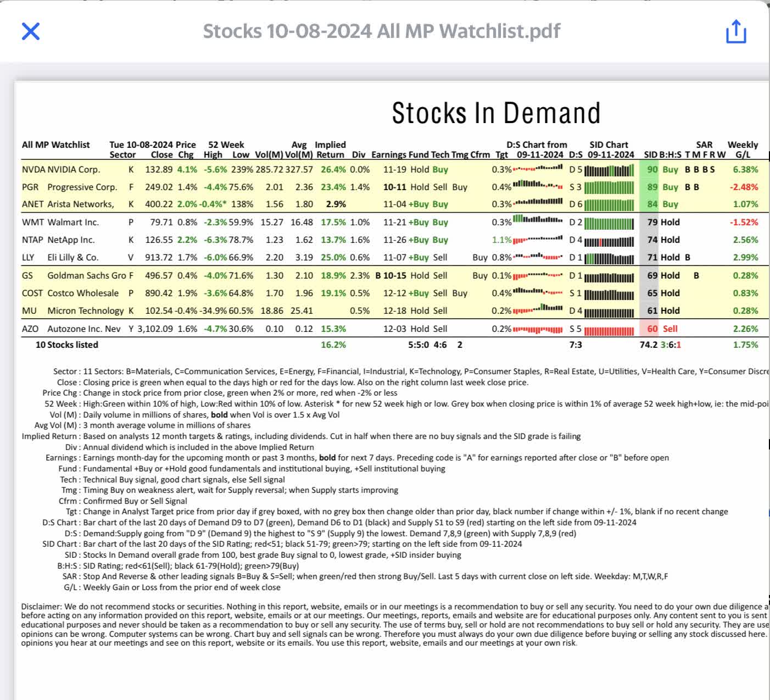This screenshot has width=770, height=700.
Task: Select the average SID value 74.2
Action: (649, 345)
